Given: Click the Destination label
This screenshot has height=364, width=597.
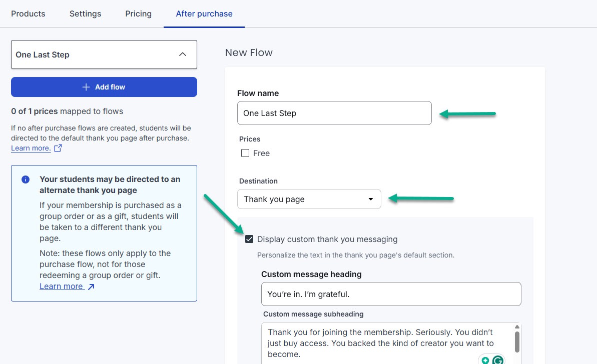Looking at the screenshot, I should click(258, 181).
